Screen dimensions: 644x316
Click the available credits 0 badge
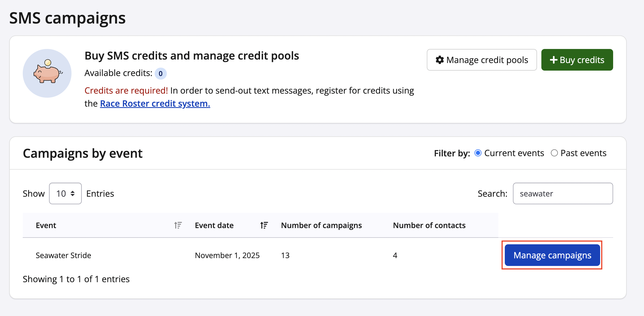[x=161, y=74]
